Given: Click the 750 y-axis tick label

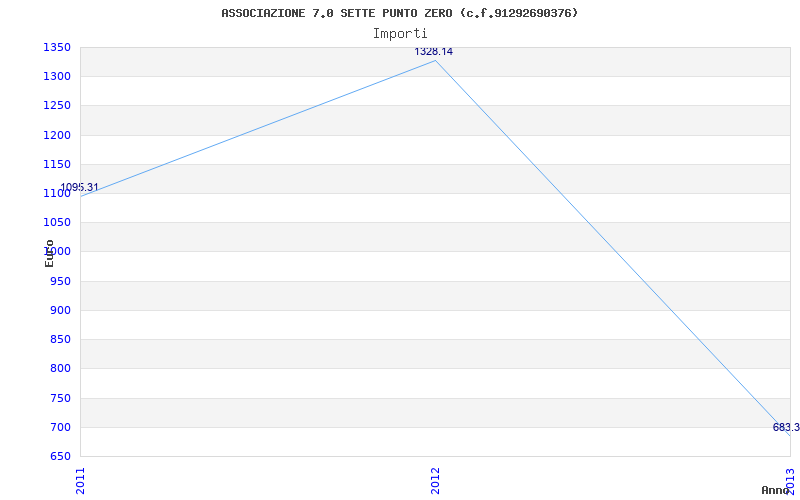Looking at the screenshot, I should (60, 398).
